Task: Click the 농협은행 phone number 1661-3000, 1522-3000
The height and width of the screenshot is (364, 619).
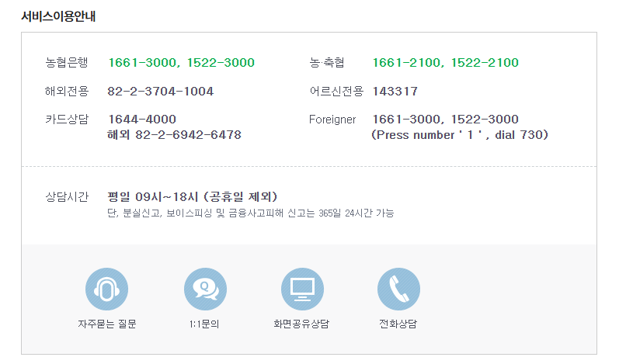Action: (x=181, y=63)
